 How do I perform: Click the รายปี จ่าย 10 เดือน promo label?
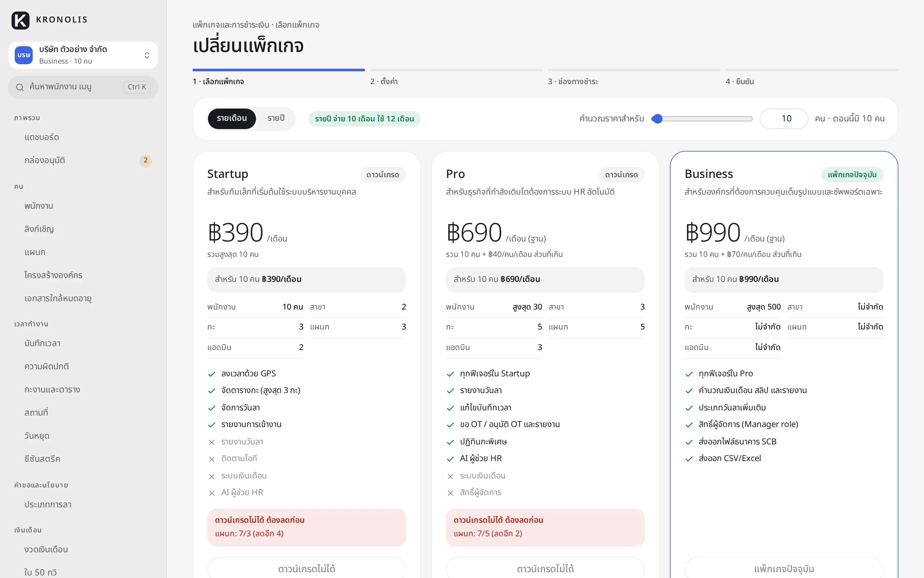(364, 119)
